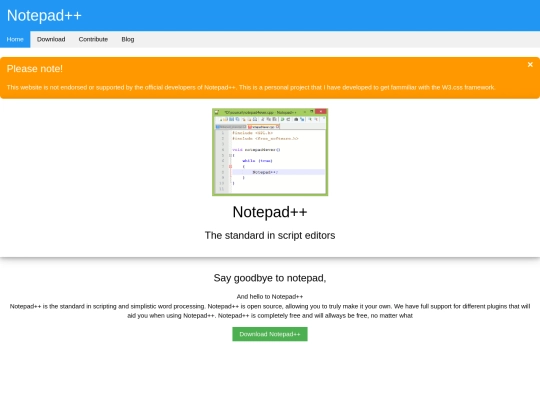The width and height of the screenshot is (540, 405).
Task: Click the paragraph describing open source plugins
Action: click(x=270, y=311)
